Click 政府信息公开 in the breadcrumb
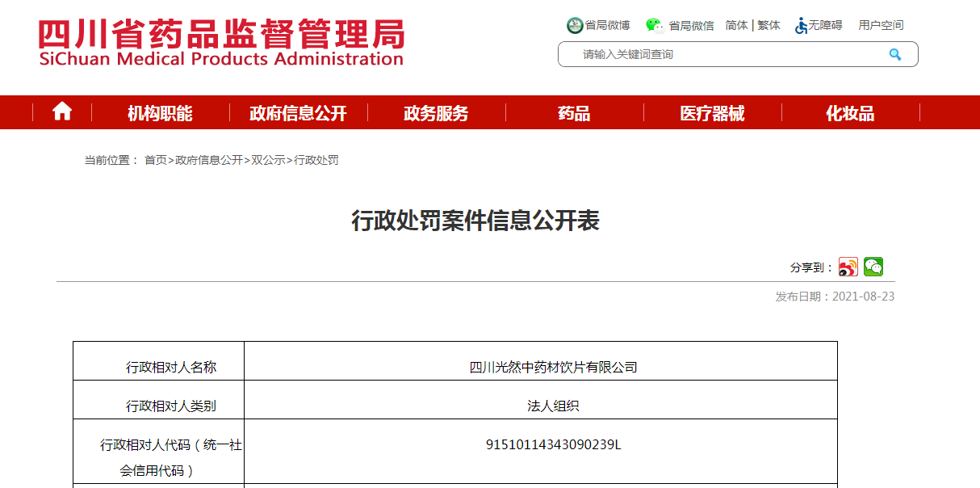 pyautogui.click(x=209, y=160)
